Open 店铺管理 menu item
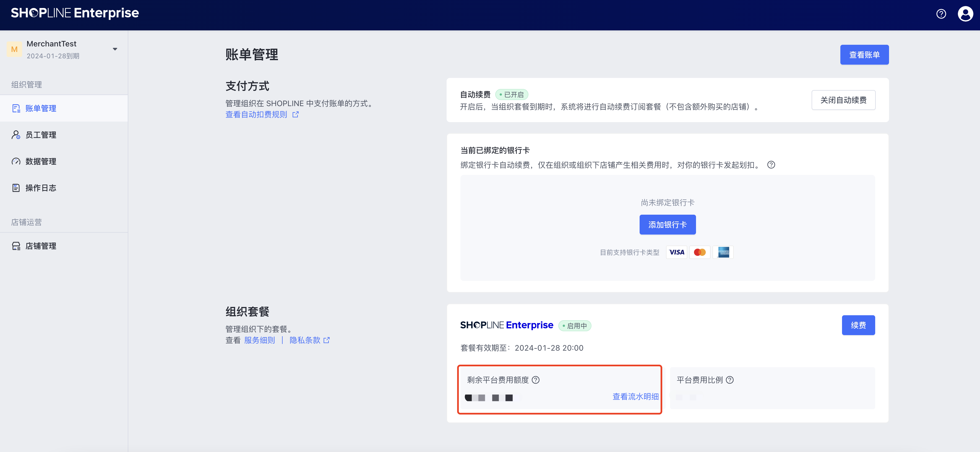The width and height of the screenshot is (980, 452). pyautogui.click(x=64, y=246)
